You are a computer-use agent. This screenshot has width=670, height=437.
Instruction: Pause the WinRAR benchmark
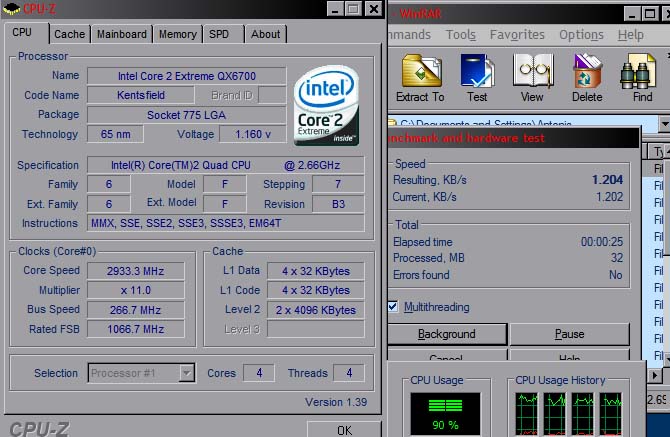tap(570, 334)
